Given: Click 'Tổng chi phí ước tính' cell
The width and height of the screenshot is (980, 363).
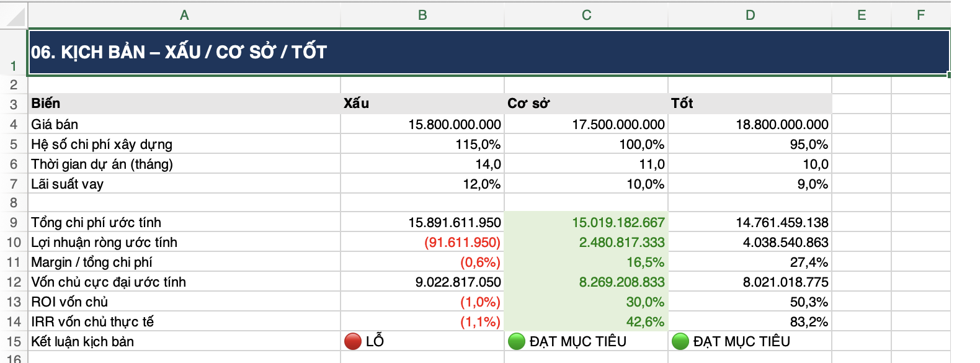Looking at the screenshot, I should 184,222.
